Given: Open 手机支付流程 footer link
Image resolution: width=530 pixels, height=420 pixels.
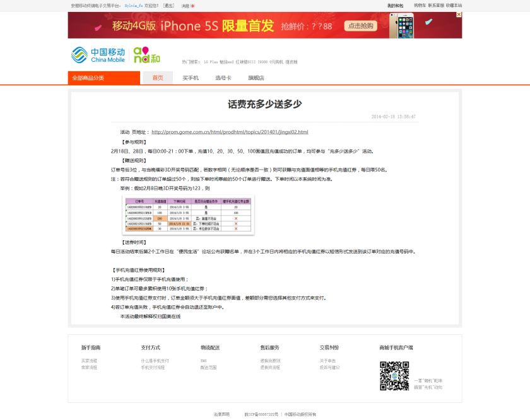Looking at the screenshot, I should tap(153, 367).
